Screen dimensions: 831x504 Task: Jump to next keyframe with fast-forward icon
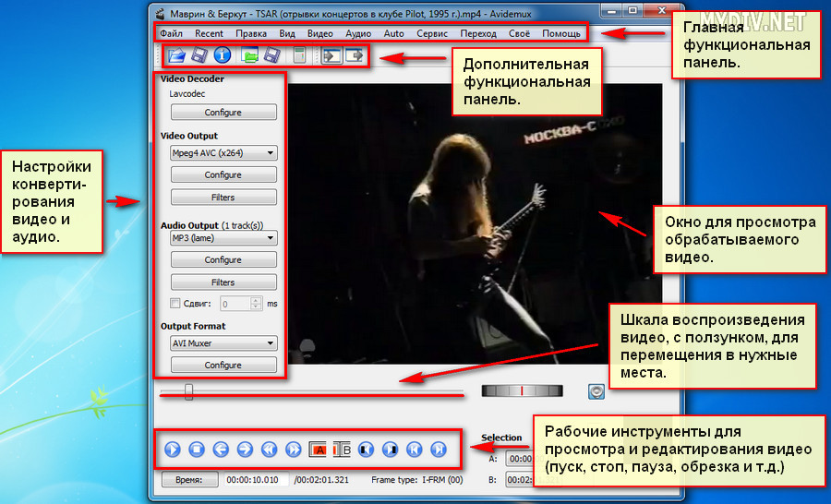pyautogui.click(x=293, y=450)
